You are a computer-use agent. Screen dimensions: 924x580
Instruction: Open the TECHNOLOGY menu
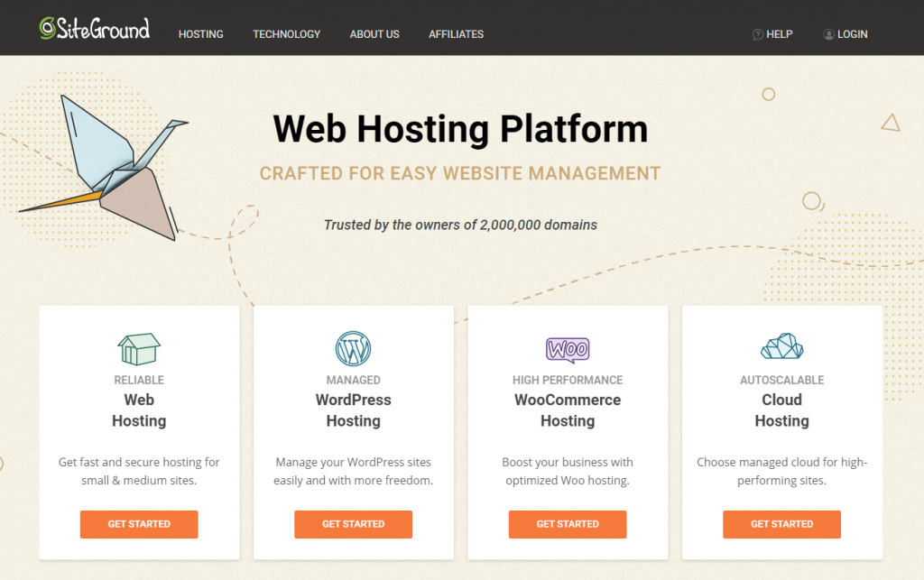coord(286,34)
